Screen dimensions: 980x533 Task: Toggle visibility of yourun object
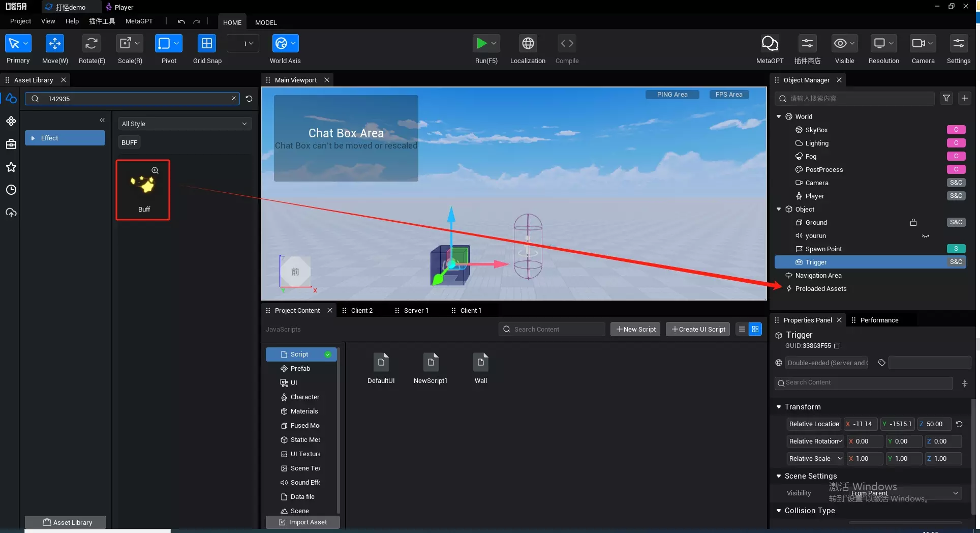tap(926, 236)
